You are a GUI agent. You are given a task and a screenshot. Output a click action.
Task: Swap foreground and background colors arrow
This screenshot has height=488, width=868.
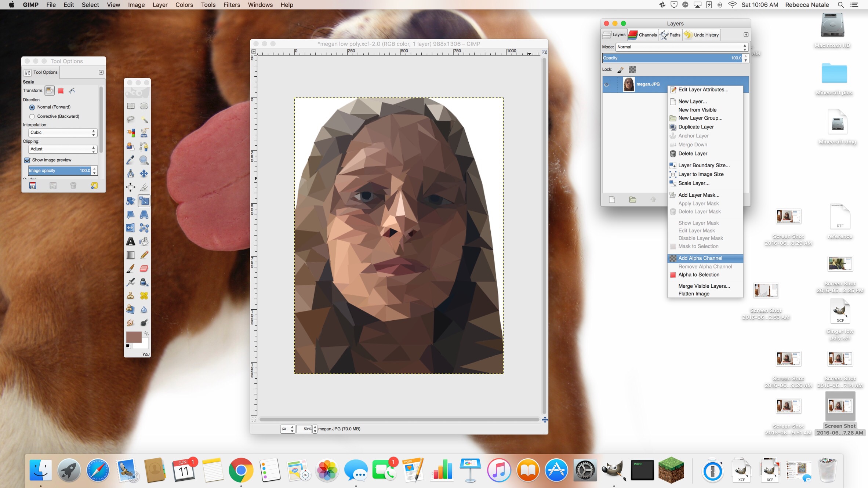click(x=146, y=334)
